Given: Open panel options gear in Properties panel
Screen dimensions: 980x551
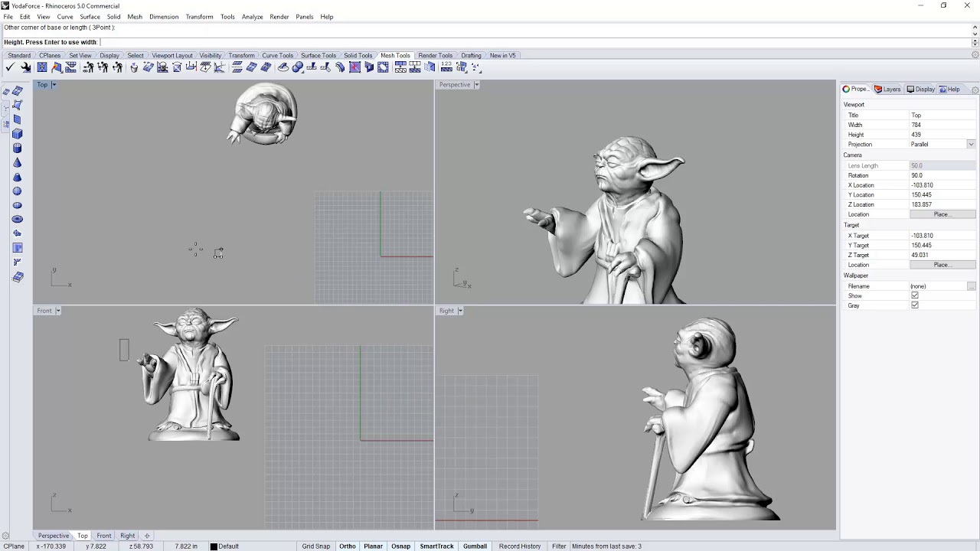Looking at the screenshot, I should (x=975, y=90).
